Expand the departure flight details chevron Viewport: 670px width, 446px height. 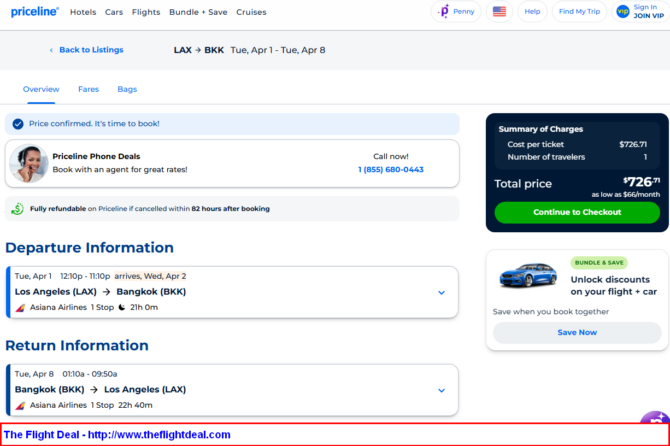pos(441,293)
